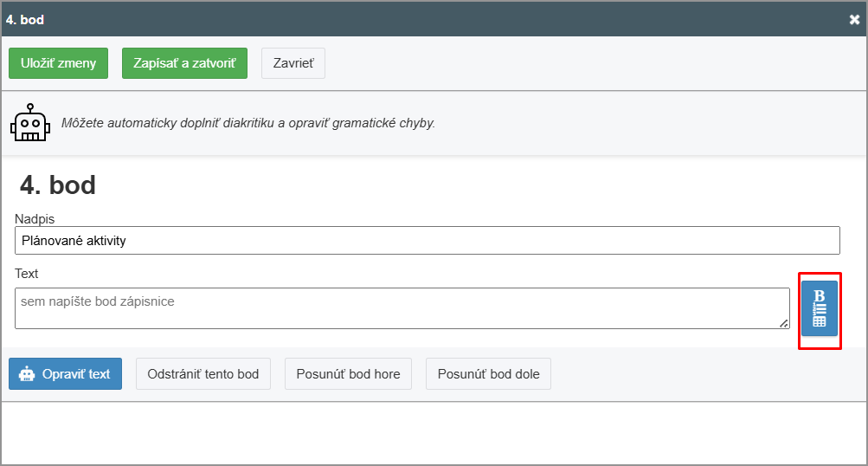This screenshot has height=466, width=868.
Task: Click the "4. bod" dialog title bar text
Action: click(x=25, y=19)
